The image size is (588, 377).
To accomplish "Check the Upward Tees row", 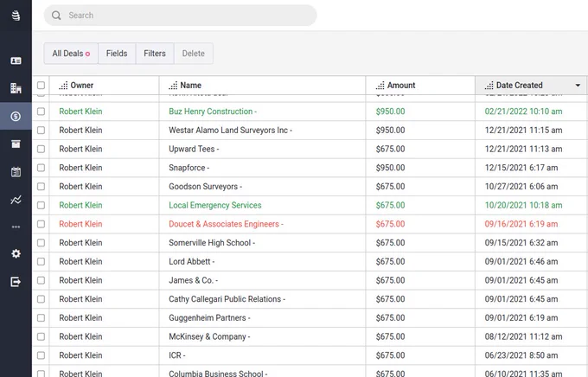I will (41, 149).
